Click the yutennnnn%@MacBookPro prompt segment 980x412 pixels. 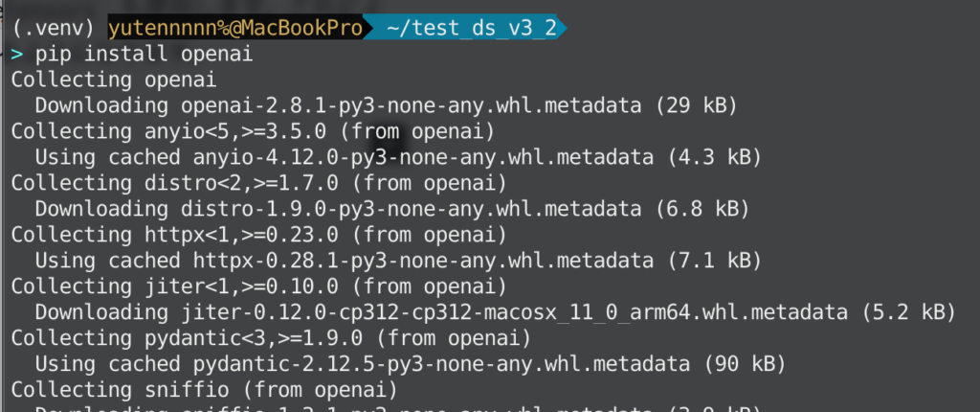coord(234,29)
